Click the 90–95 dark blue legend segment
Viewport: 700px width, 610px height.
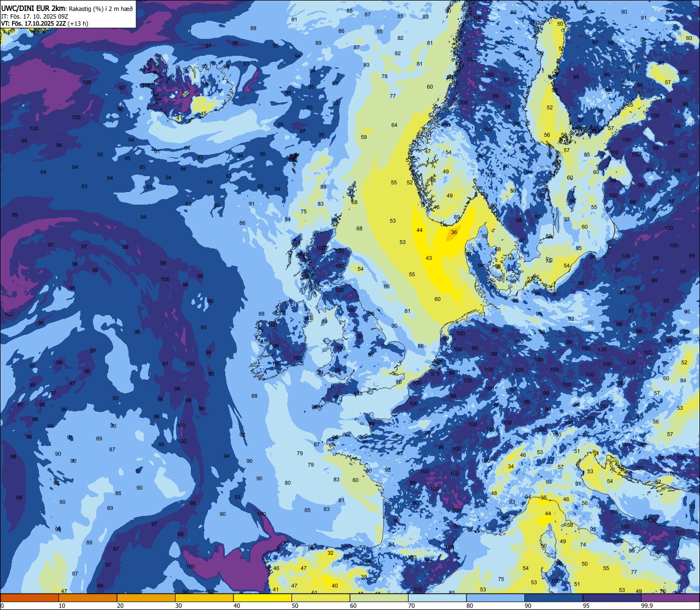pos(553,598)
